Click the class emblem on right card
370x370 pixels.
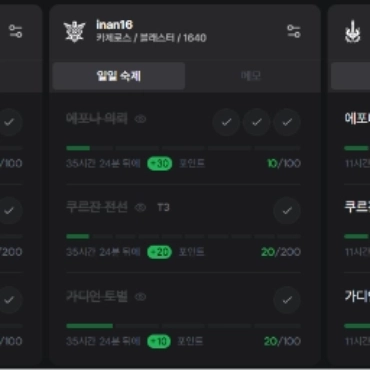point(353,32)
